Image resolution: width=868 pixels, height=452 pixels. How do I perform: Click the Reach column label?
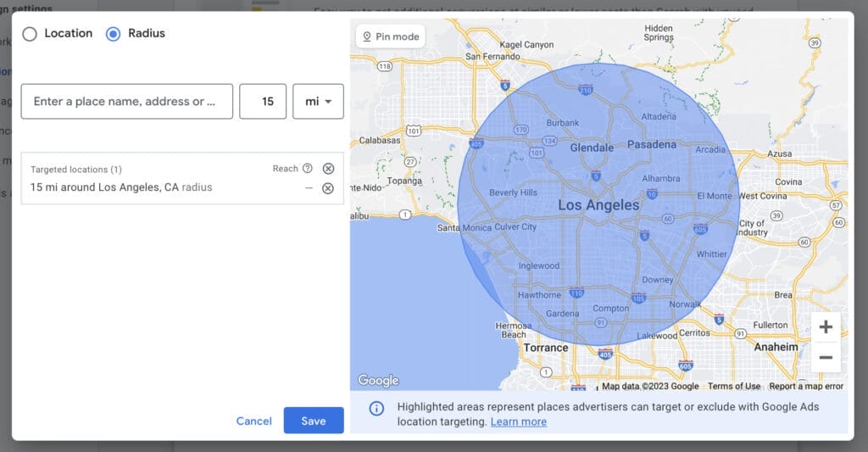pos(285,169)
